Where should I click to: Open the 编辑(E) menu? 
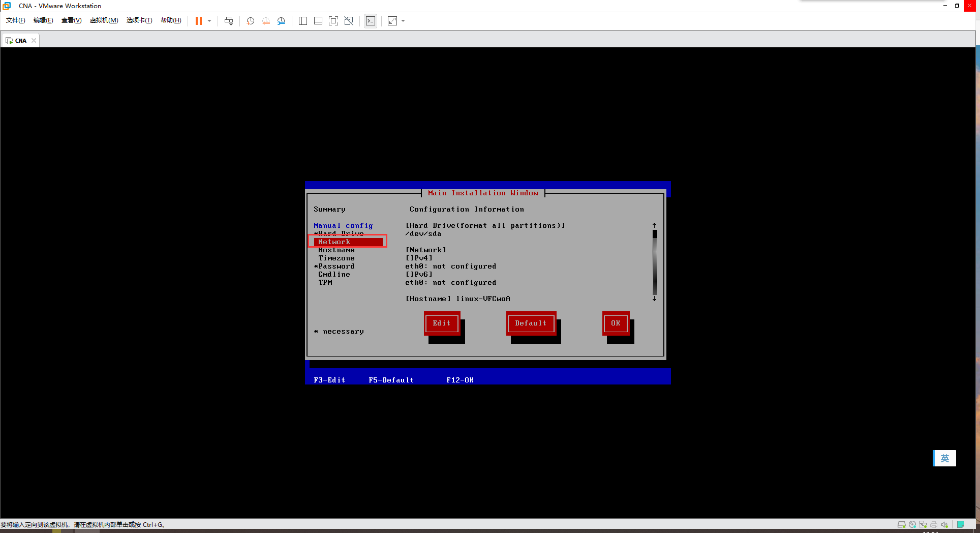tap(43, 20)
